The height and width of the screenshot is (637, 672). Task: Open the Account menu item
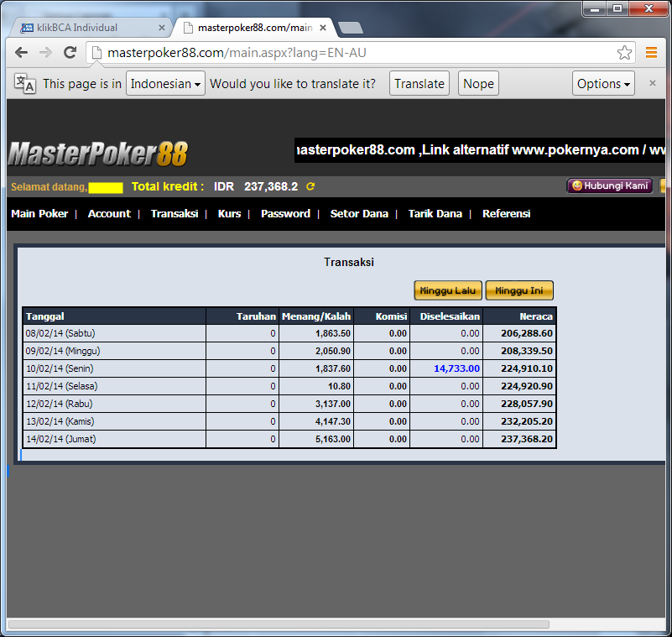(109, 213)
